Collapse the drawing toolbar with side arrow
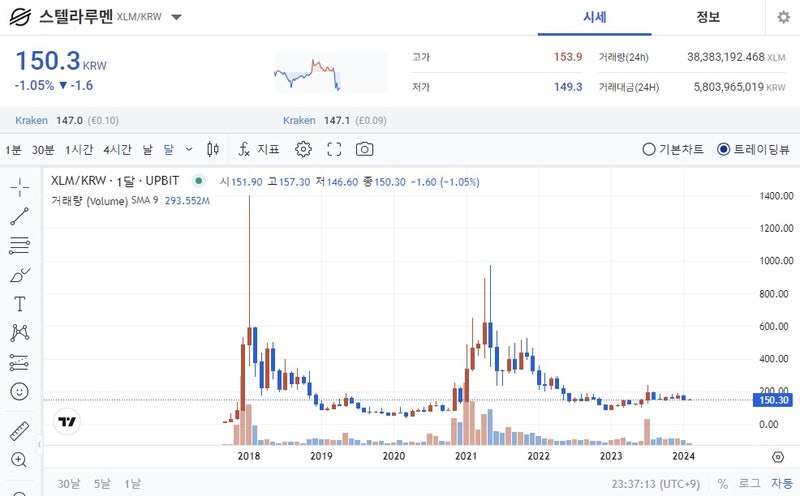Image resolution: width=800 pixels, height=496 pixels. point(39,444)
